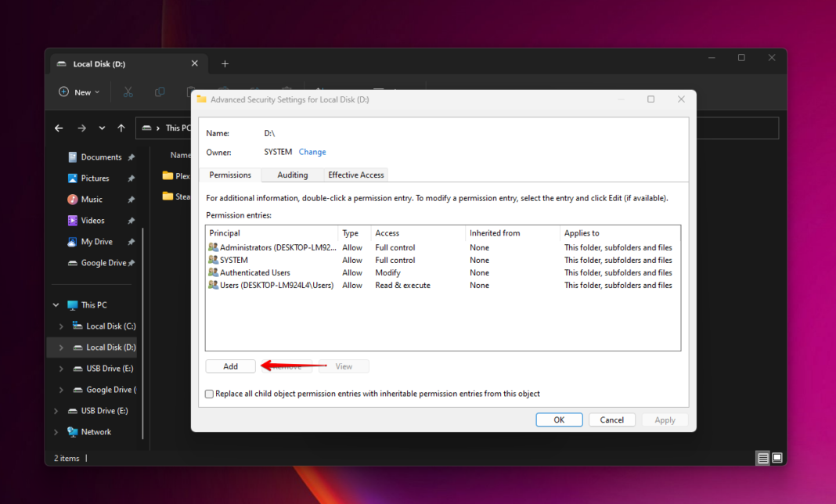Go forward using the navigation arrow

81,128
